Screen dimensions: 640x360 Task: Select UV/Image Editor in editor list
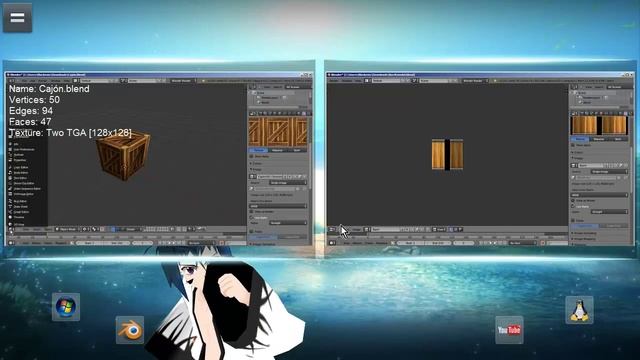[21, 194]
